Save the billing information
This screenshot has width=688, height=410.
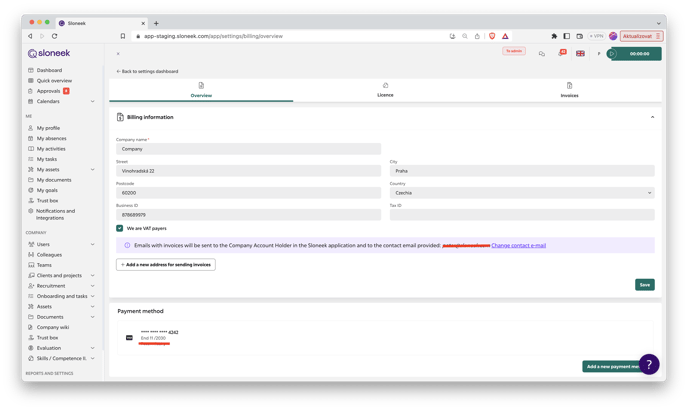coord(645,285)
